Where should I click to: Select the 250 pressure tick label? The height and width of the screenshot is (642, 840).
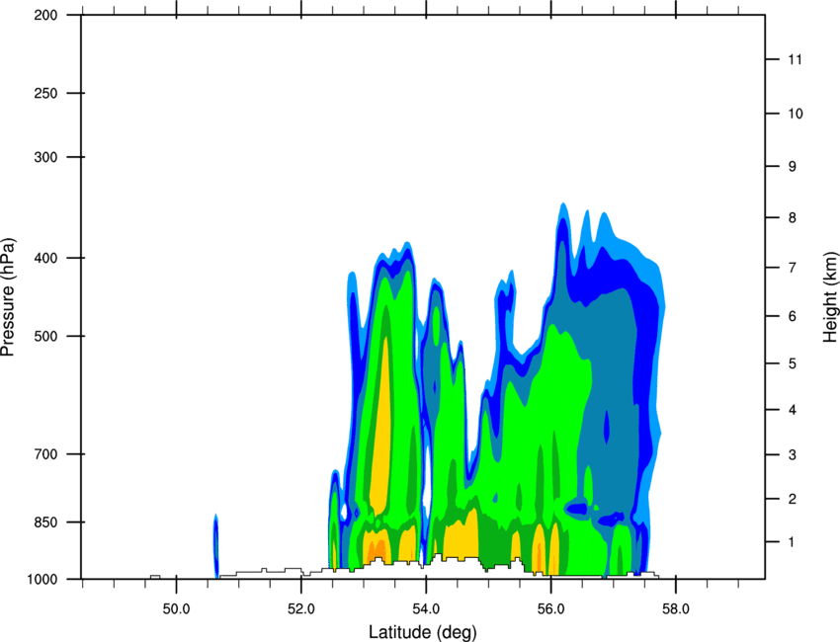(x=45, y=93)
